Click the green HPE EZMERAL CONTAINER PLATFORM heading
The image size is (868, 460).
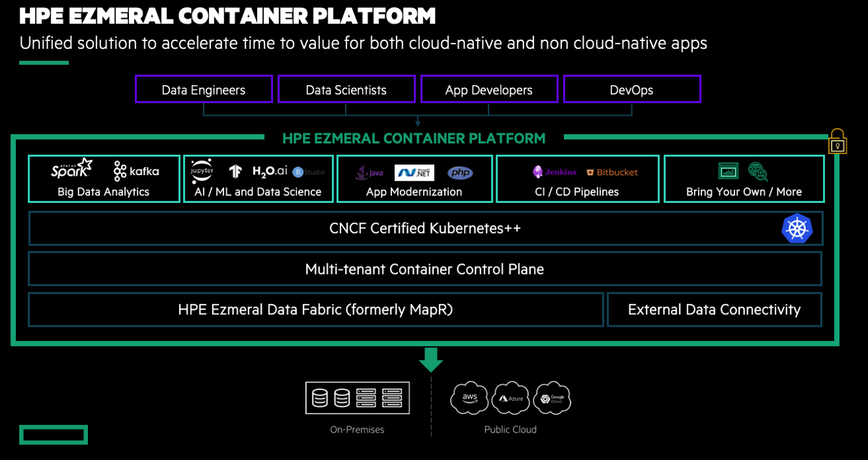point(413,138)
